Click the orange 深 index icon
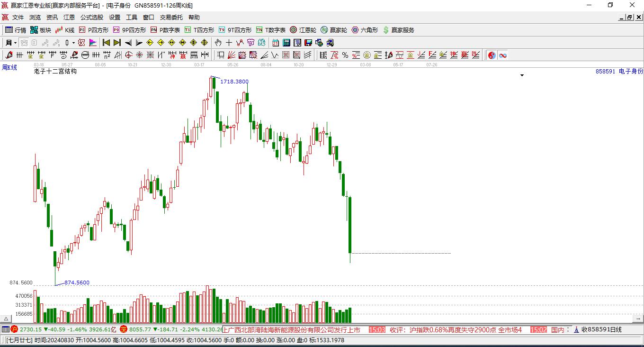The image size is (644, 347). coord(124,329)
